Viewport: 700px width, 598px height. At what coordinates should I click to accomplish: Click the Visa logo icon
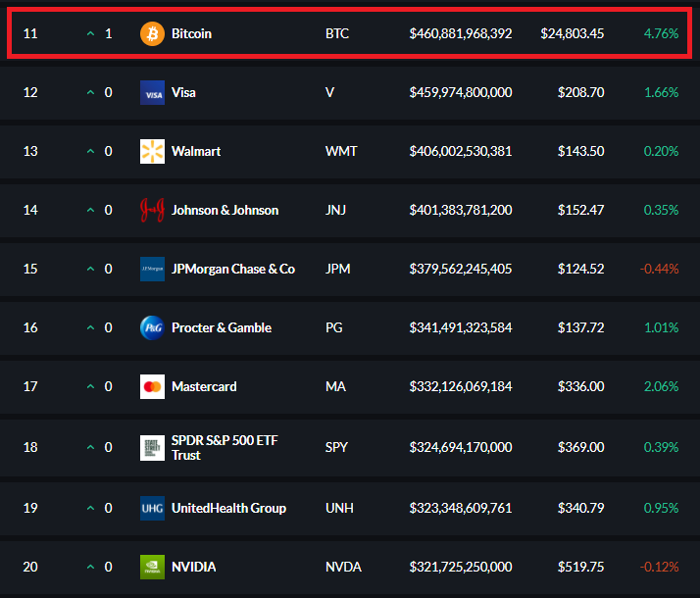point(152,93)
